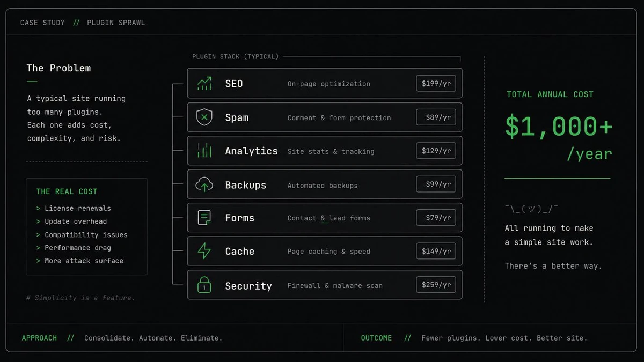Open the Analytics plugin row title
This screenshot has width=644, height=362.
click(251, 151)
